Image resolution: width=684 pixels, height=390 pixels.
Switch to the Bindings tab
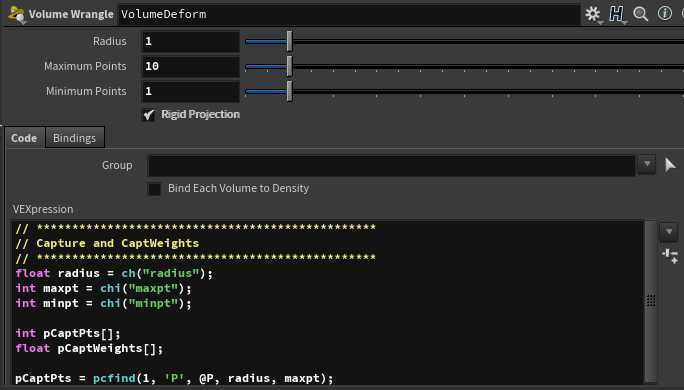(x=74, y=138)
